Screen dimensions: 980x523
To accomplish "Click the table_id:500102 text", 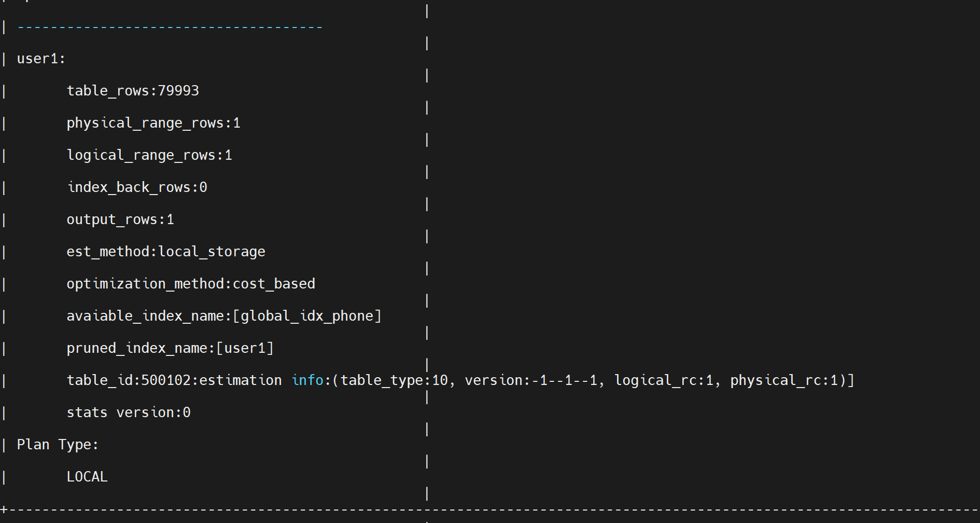I will tap(129, 380).
